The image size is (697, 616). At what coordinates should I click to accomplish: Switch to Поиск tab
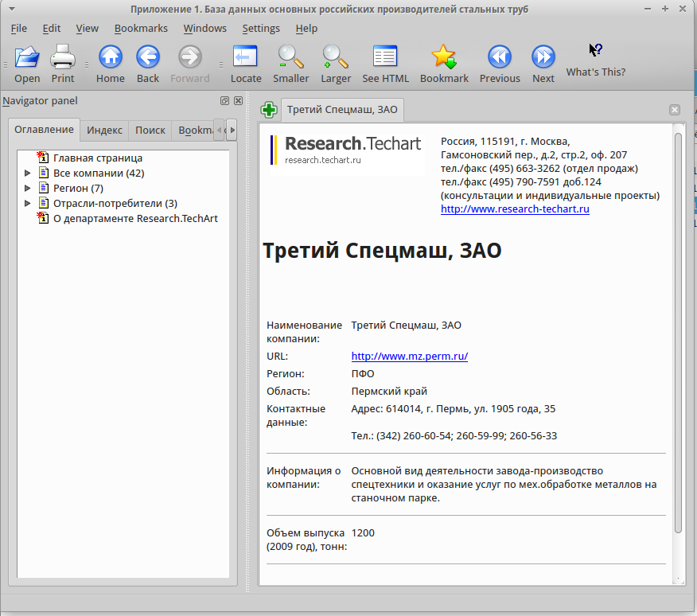150,131
